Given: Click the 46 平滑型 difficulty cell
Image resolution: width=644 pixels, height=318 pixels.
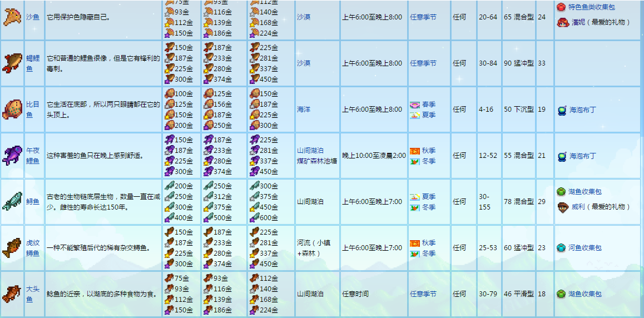Looking at the screenshot, I should pos(519,294).
